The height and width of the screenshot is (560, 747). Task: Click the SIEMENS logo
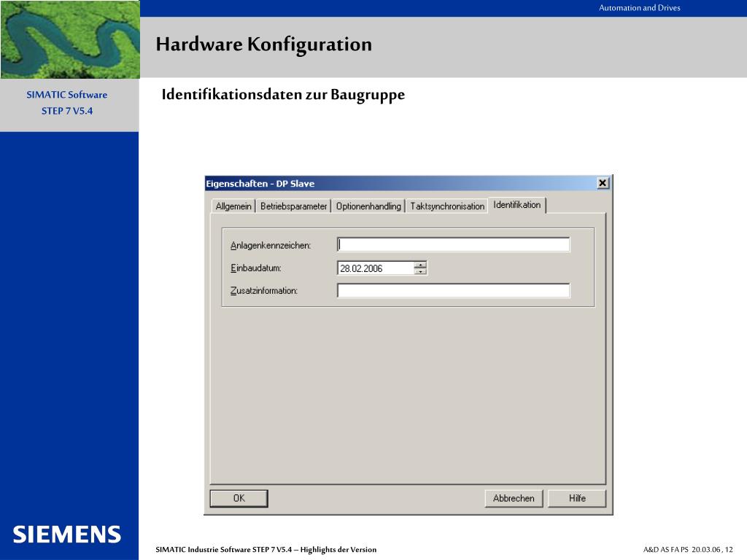66,534
